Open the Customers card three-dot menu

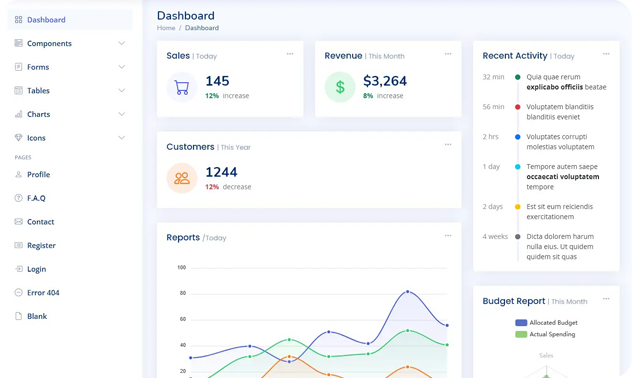pos(448,144)
